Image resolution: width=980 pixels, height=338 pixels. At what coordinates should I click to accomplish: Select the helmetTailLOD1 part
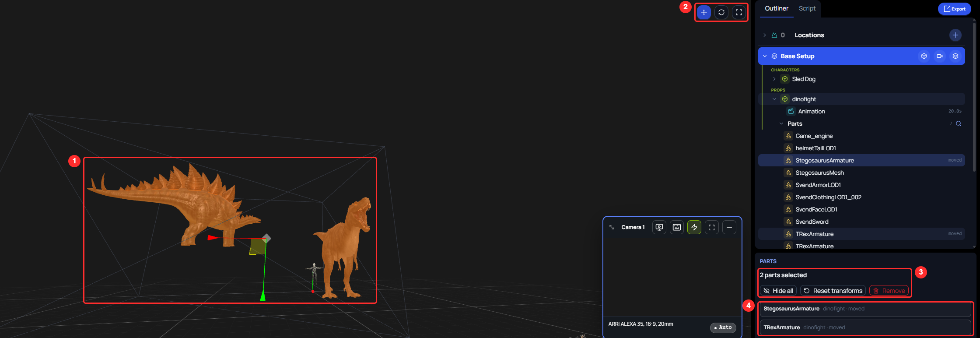pos(861,148)
